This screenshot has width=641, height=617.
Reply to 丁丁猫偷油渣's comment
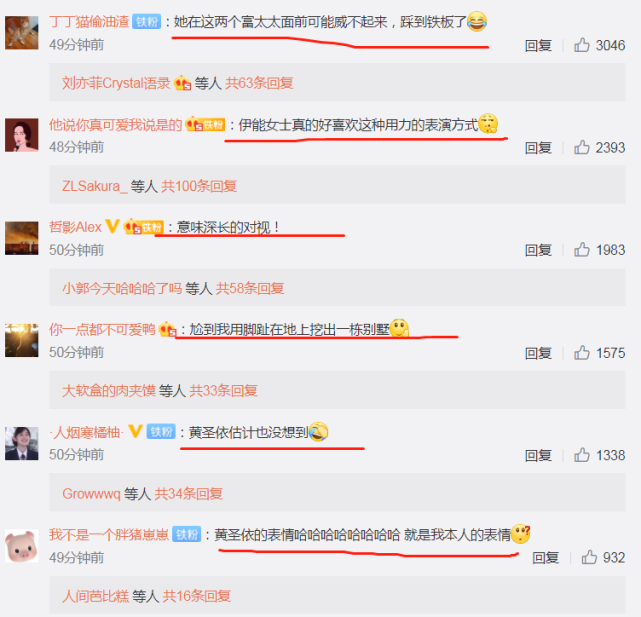coord(538,45)
